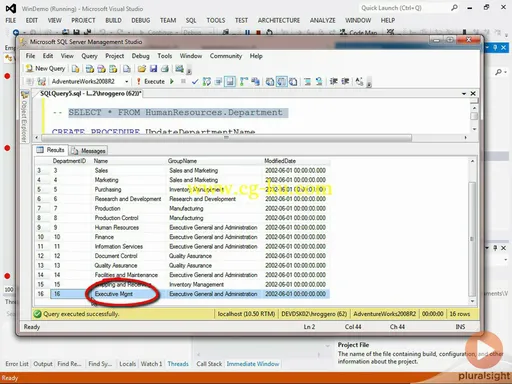Select the SQLQuery5.sql document tab
The width and height of the screenshot is (512, 384).
(90, 94)
